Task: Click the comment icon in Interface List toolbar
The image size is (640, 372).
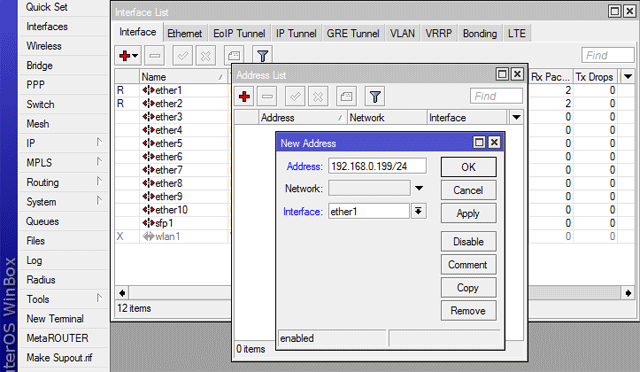Action: [234, 56]
